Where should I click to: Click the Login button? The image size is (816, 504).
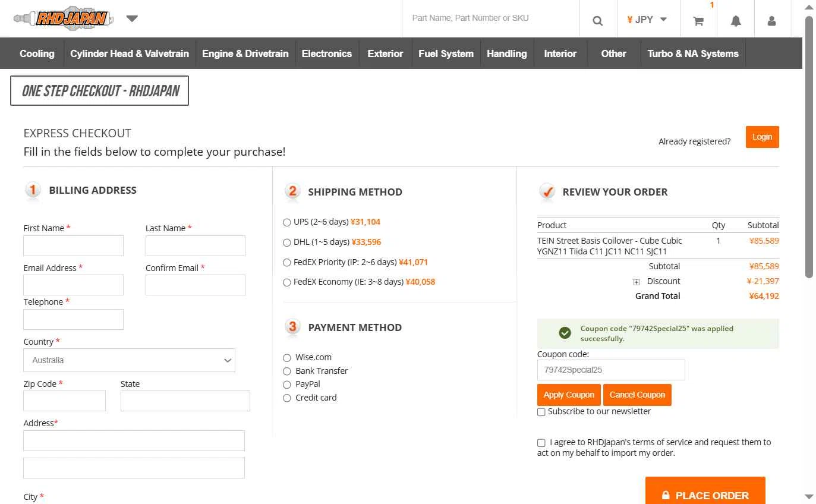(762, 137)
